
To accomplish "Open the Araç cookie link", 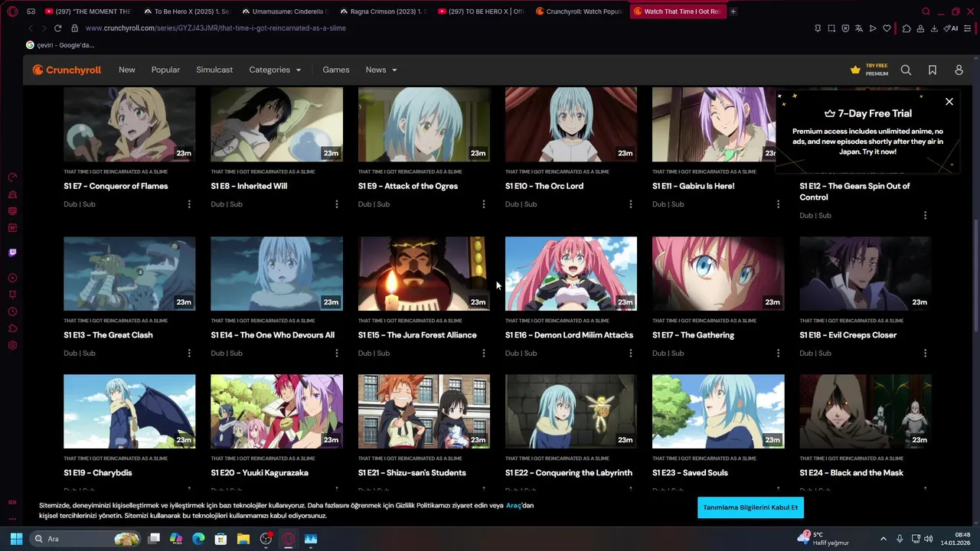I will [514, 505].
